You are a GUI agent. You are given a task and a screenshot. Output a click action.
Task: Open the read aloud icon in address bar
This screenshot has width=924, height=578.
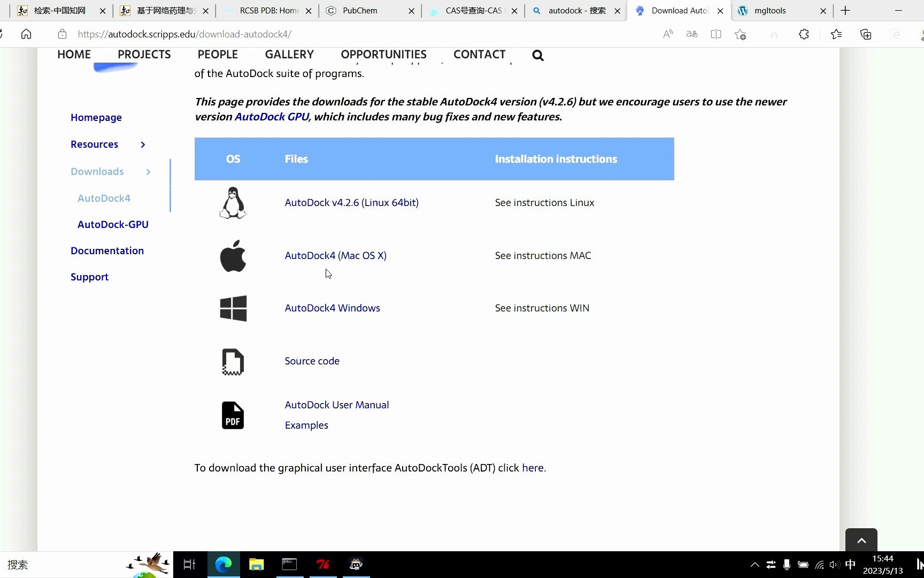(x=668, y=34)
